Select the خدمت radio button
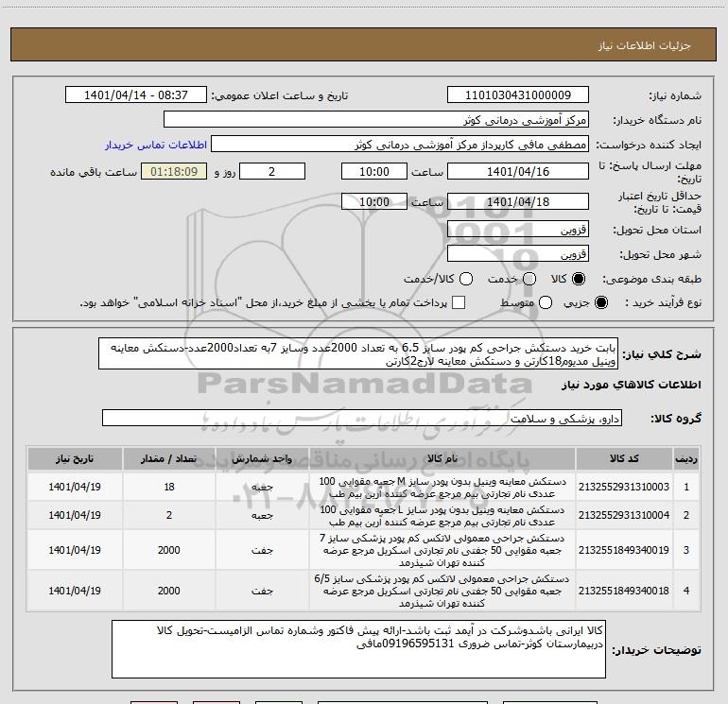This screenshot has width=728, height=704. click(529, 279)
